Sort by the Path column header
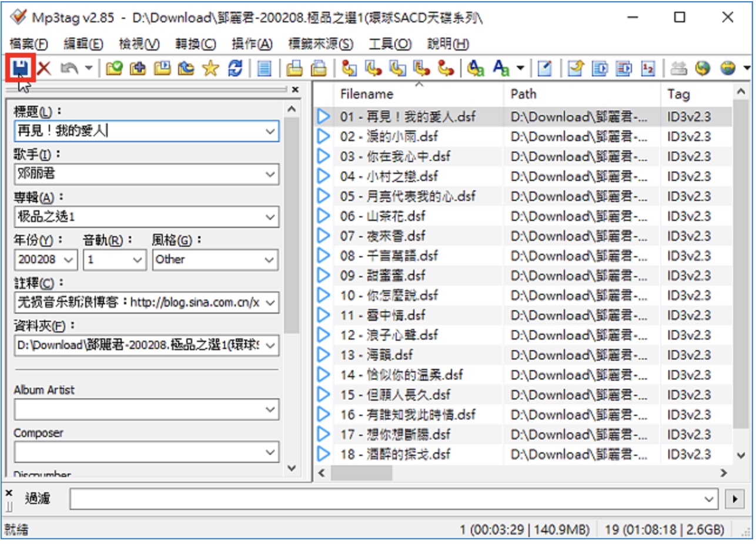Viewport: 756px width, 544px height. pyautogui.click(x=582, y=94)
